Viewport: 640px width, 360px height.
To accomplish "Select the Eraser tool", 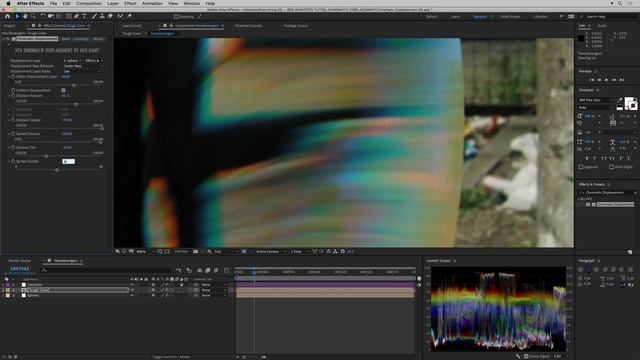I will click(110, 16).
